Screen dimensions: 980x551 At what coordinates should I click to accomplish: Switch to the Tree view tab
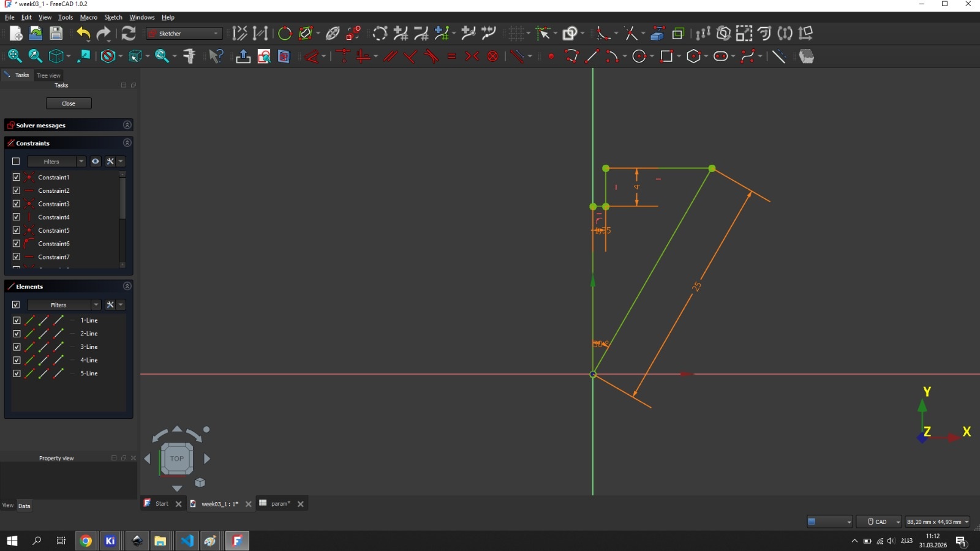point(48,75)
